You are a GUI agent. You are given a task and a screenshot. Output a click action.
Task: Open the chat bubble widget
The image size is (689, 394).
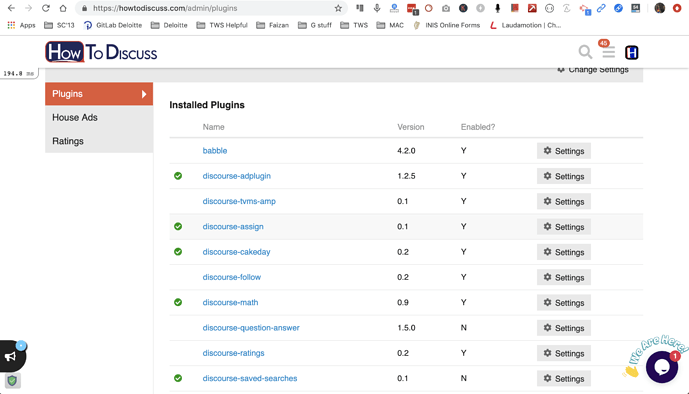coord(662,366)
